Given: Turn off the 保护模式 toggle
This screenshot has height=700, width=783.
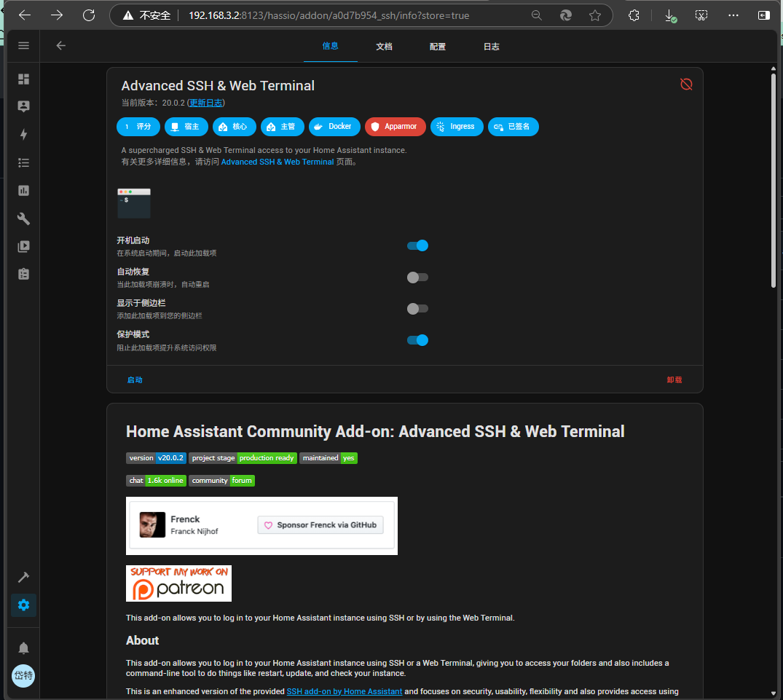Looking at the screenshot, I should [x=417, y=340].
